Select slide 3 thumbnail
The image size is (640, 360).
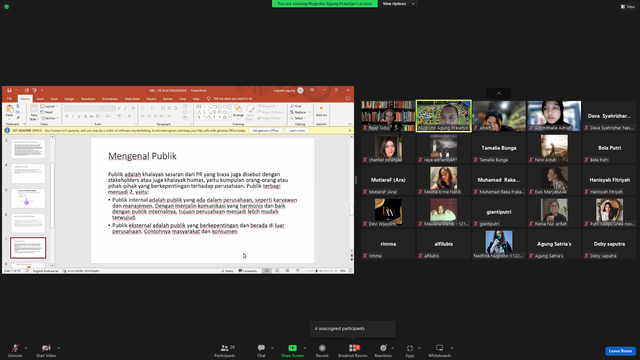click(28, 149)
